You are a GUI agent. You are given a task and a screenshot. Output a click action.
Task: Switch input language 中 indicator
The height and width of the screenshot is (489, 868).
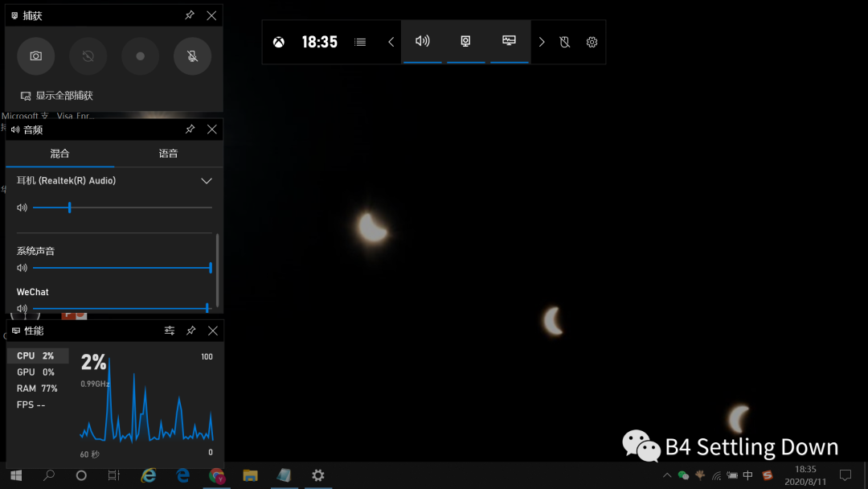point(748,475)
